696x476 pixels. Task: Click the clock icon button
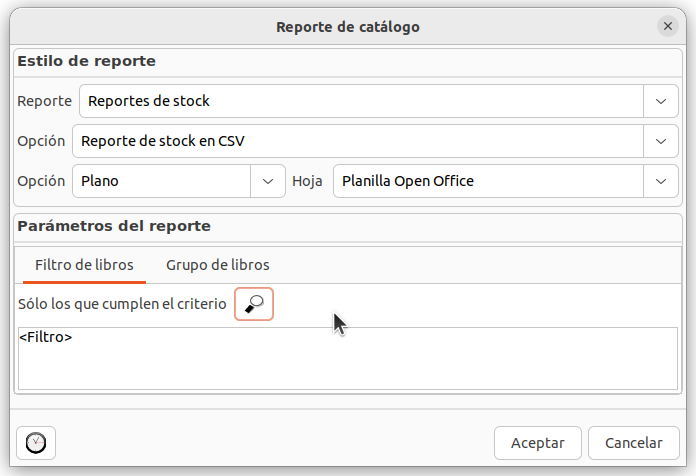36,442
